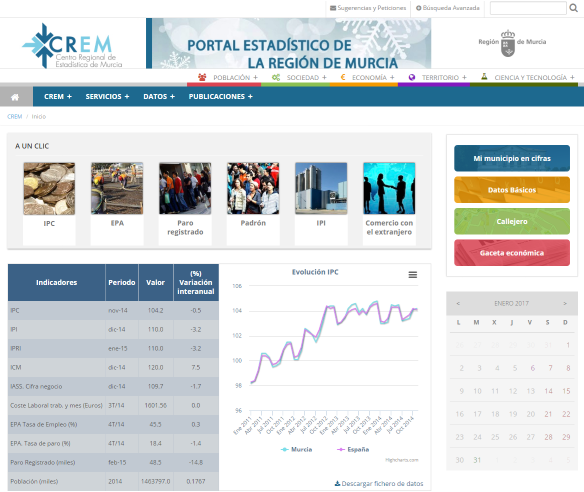Expand the SOCIEDAD + section
This screenshot has width=584, height=492.
(x=299, y=77)
